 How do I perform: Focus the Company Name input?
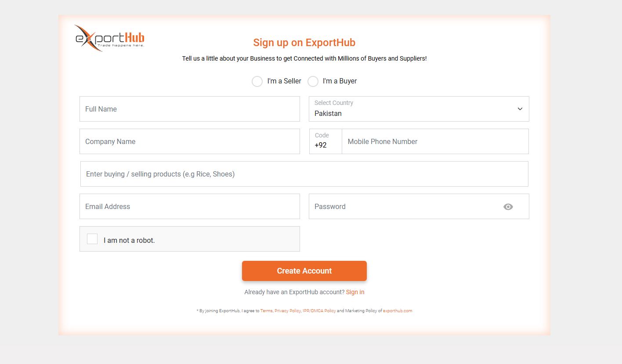coord(189,141)
